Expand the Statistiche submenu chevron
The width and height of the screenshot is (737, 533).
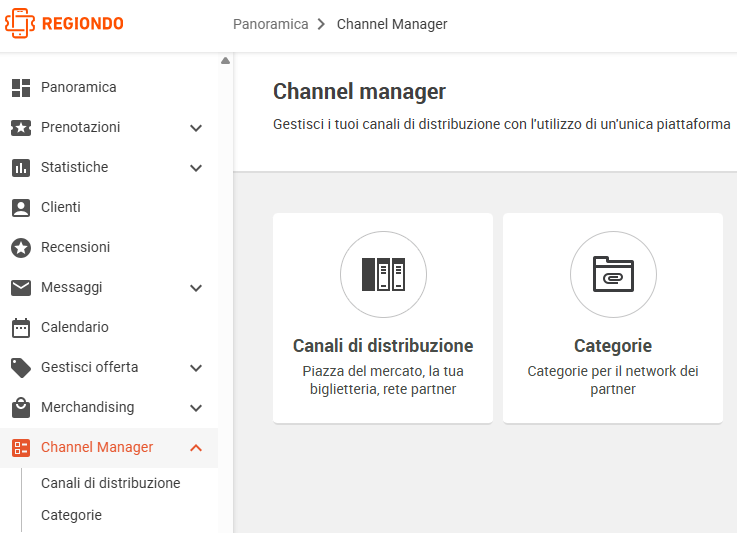[196, 168]
